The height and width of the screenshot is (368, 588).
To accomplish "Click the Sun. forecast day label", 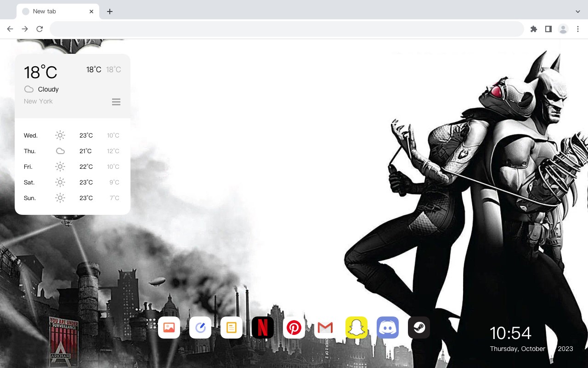I will coord(30,198).
